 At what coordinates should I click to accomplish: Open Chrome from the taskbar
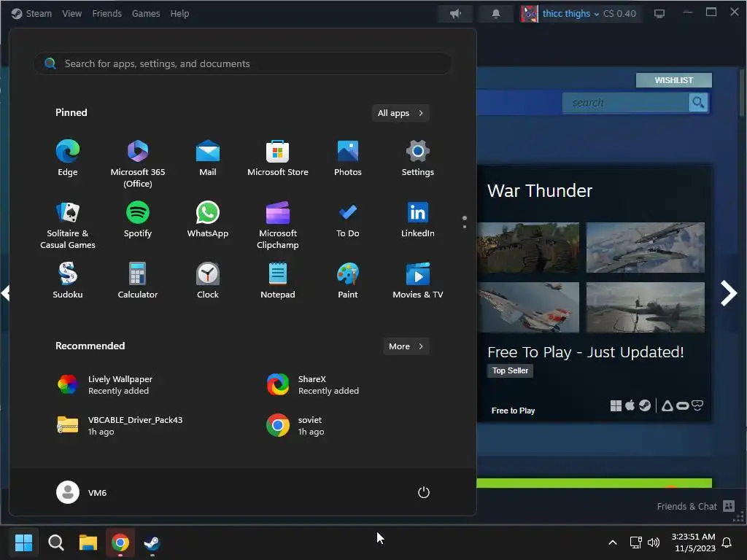(120, 542)
